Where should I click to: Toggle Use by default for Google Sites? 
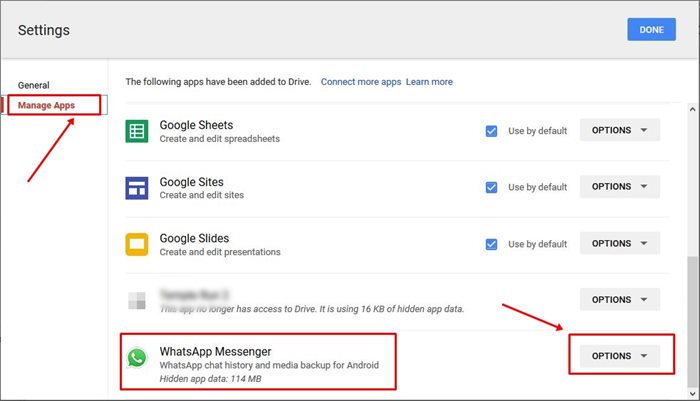pyautogui.click(x=491, y=187)
